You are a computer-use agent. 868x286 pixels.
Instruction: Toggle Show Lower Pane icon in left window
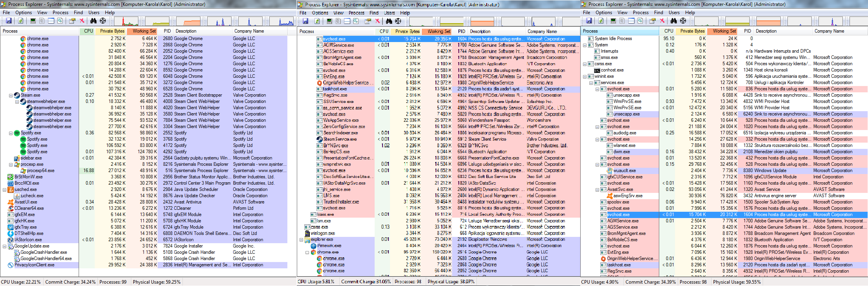click(x=51, y=21)
